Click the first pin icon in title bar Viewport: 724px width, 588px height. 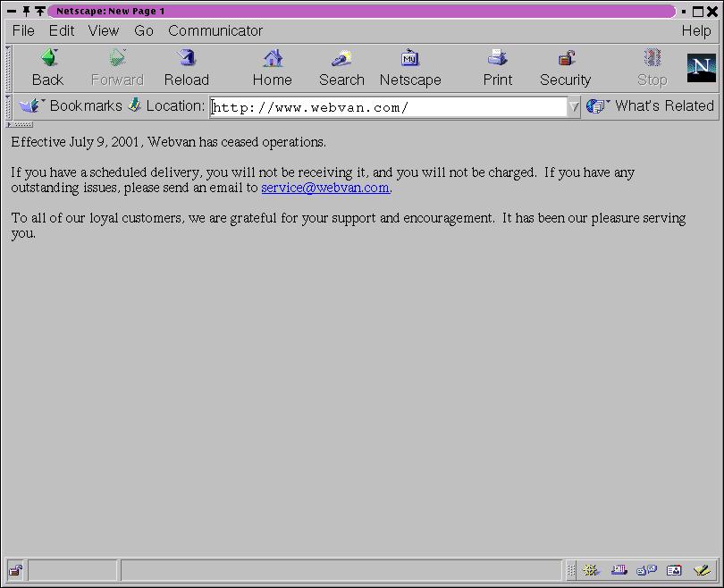26,11
